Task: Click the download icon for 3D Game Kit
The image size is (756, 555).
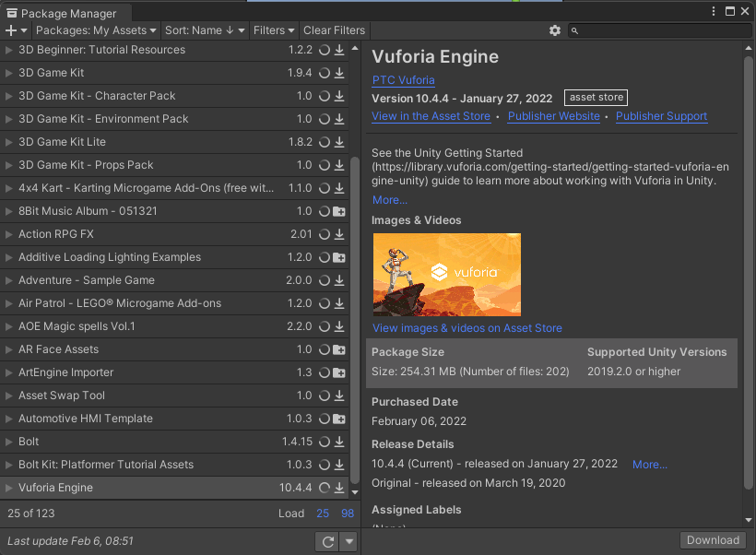Action: 339,73
